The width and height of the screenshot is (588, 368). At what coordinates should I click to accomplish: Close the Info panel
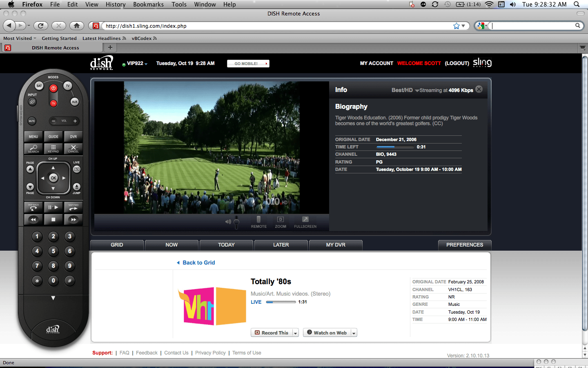coord(479,89)
